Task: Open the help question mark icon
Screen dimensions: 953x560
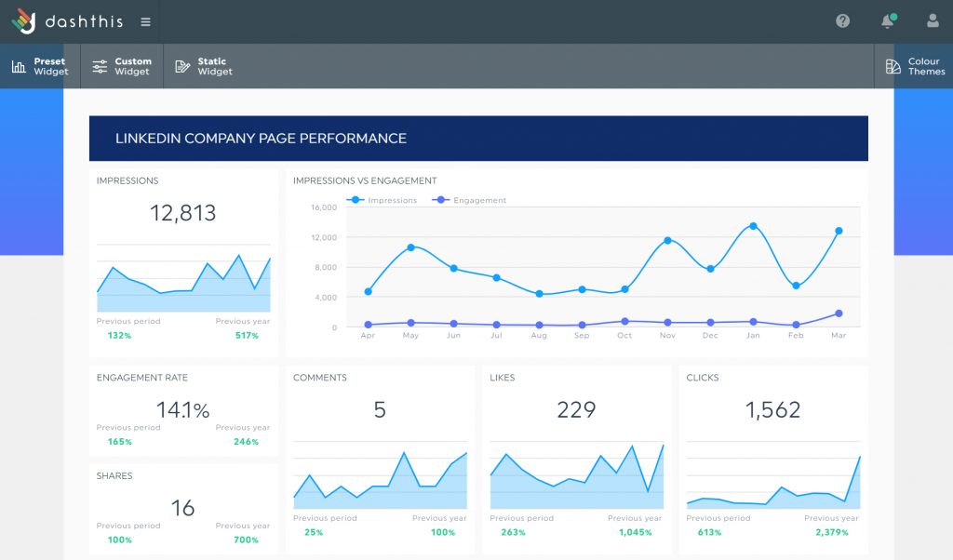Action: (x=842, y=21)
